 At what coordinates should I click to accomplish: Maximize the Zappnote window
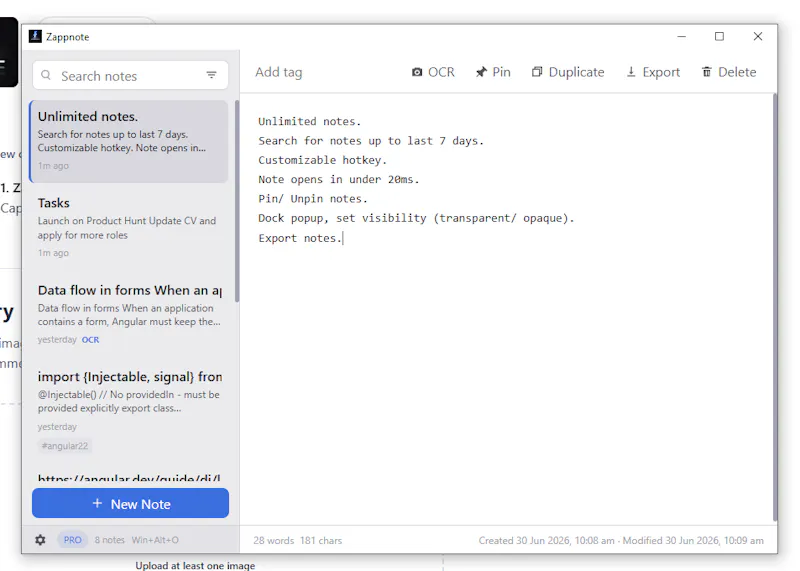719,36
